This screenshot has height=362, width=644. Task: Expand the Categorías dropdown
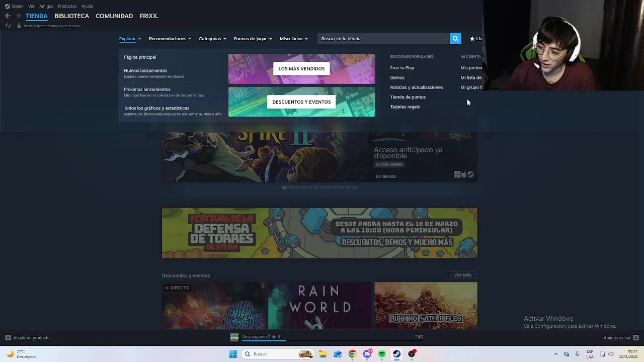click(213, 39)
